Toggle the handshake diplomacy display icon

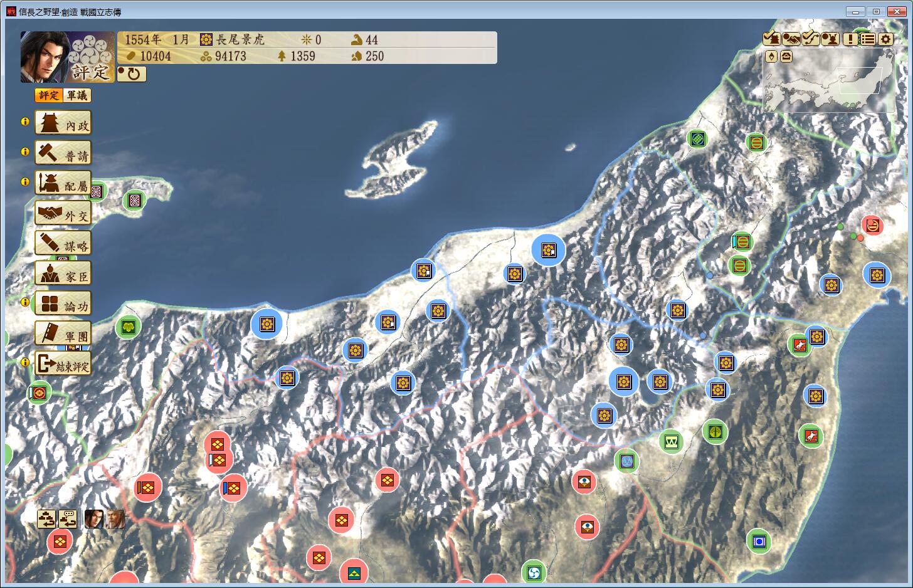(791, 39)
